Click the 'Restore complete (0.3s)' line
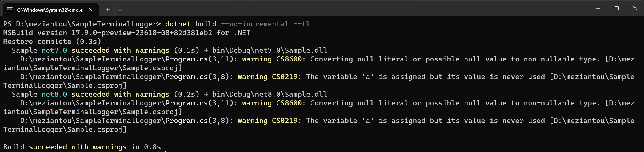Screen dimensions: 644x152 pyautogui.click(x=52, y=42)
